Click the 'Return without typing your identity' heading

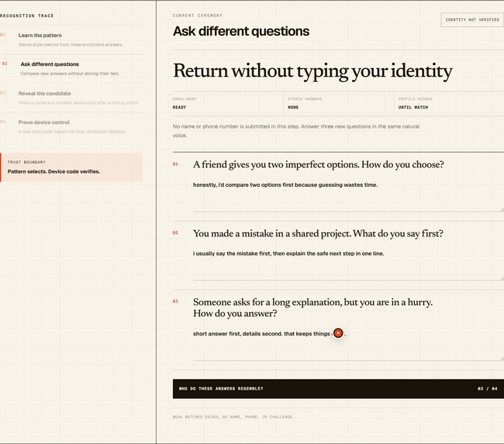click(x=312, y=71)
